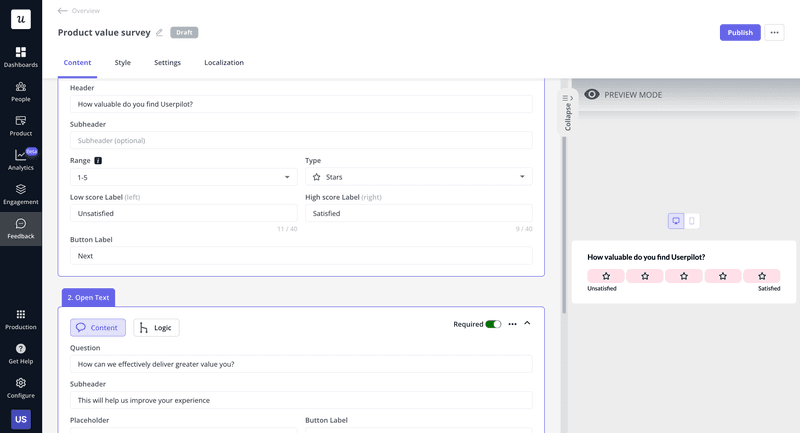Open the Type Stars dropdown
The height and width of the screenshot is (433, 800).
coord(418,177)
